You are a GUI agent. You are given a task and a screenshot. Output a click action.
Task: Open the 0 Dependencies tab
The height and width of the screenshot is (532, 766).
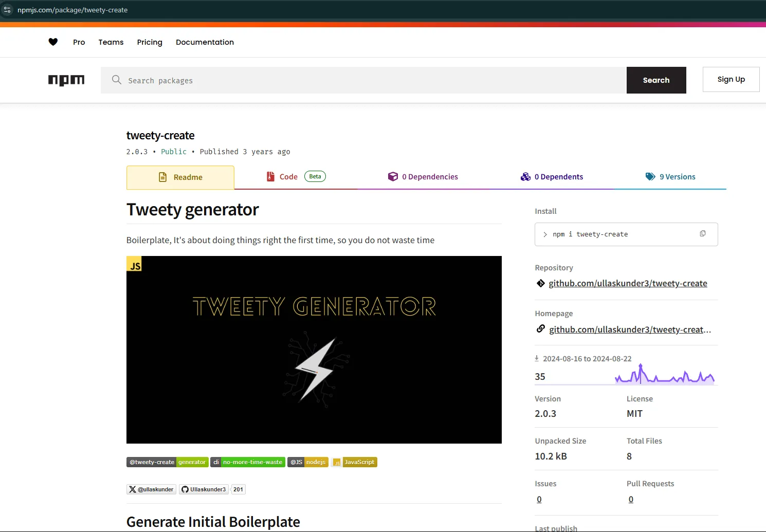(x=423, y=177)
